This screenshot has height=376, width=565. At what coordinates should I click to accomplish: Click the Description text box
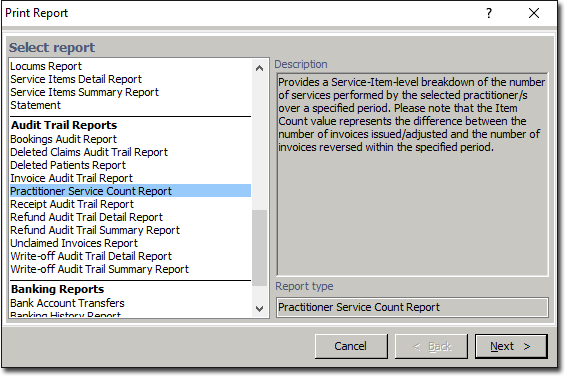412,175
